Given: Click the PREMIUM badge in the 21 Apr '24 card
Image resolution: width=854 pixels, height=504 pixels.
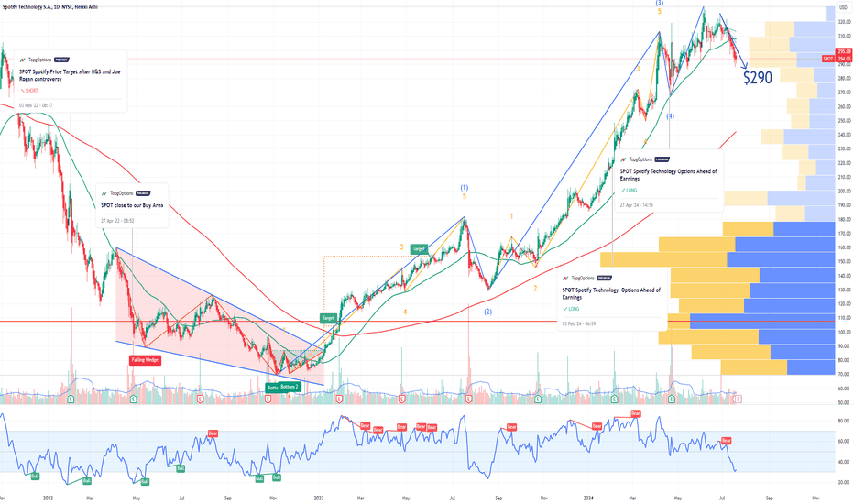Looking at the screenshot, I should [x=662, y=159].
